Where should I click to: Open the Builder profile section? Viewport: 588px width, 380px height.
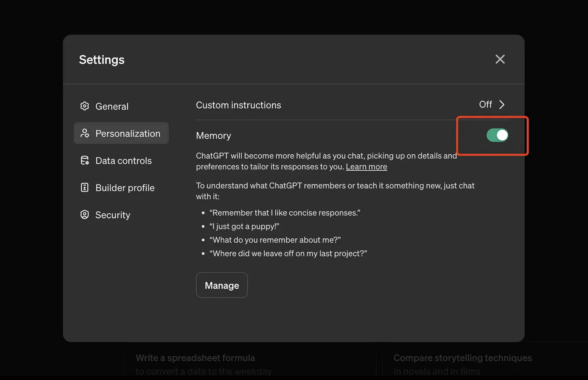pyautogui.click(x=125, y=188)
